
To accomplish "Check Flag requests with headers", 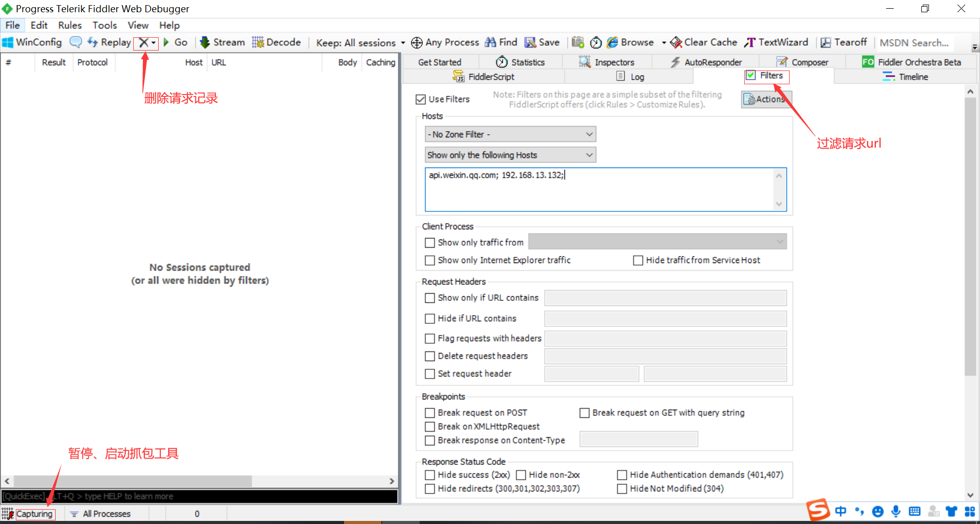I will tap(430, 339).
